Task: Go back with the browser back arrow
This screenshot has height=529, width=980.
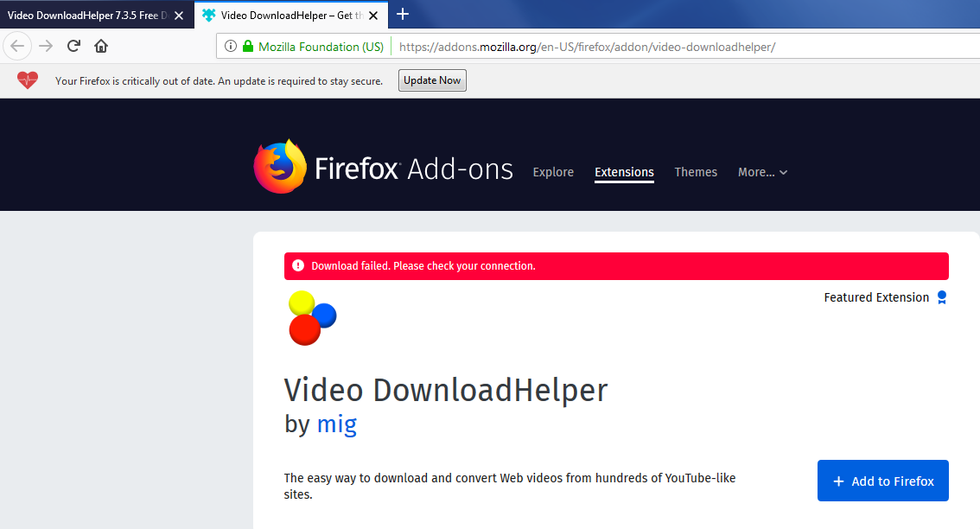Action: (17, 46)
